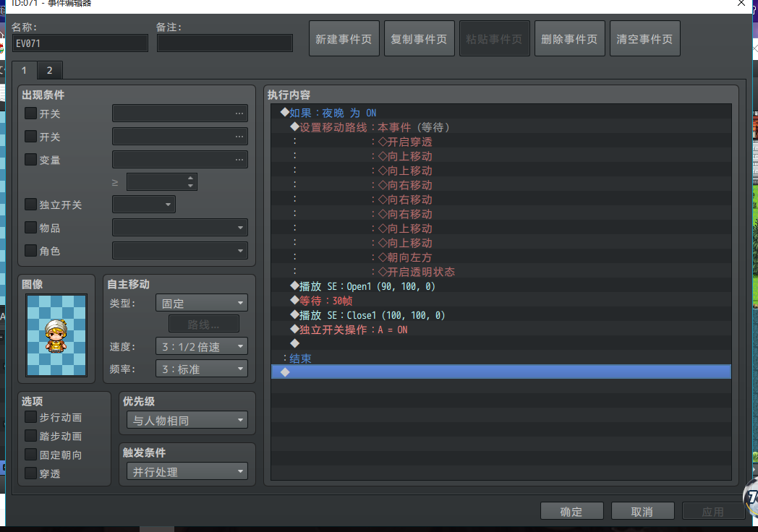Click the 名称 field containing EV071
This screenshot has height=532, width=758.
[80, 43]
